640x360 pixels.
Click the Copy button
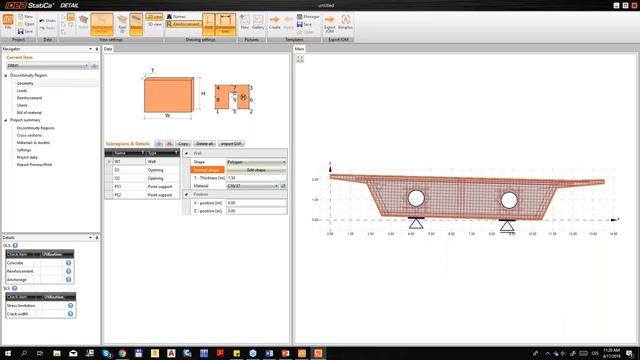pyautogui.click(x=183, y=144)
